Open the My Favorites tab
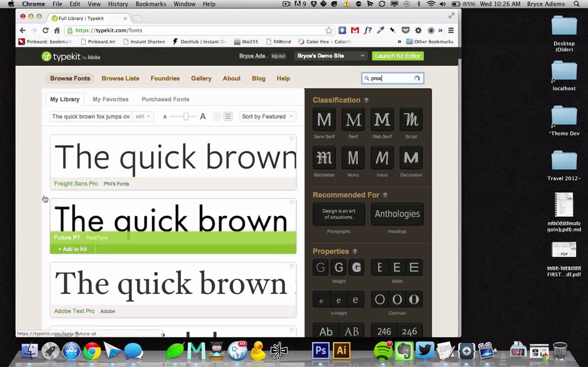This screenshot has width=588, height=367. tap(110, 99)
